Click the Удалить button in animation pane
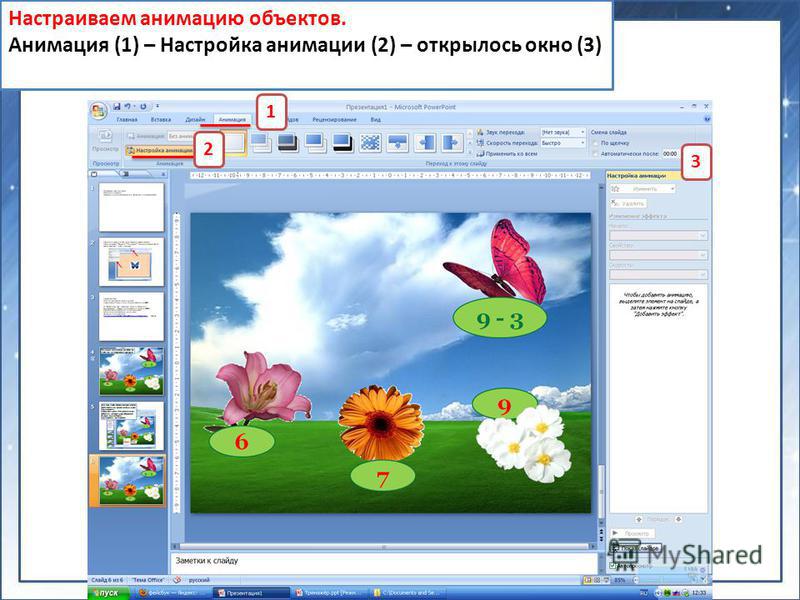Image resolution: width=800 pixels, height=600 pixels. (x=628, y=203)
